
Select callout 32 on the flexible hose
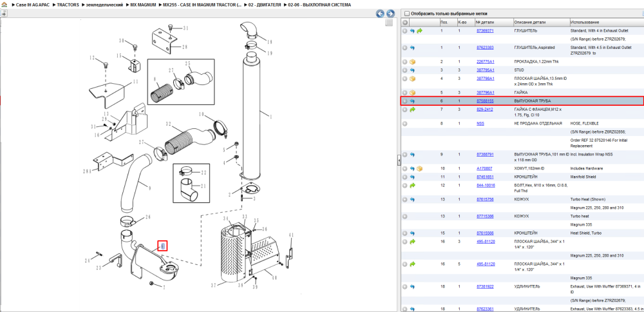[x=168, y=124]
